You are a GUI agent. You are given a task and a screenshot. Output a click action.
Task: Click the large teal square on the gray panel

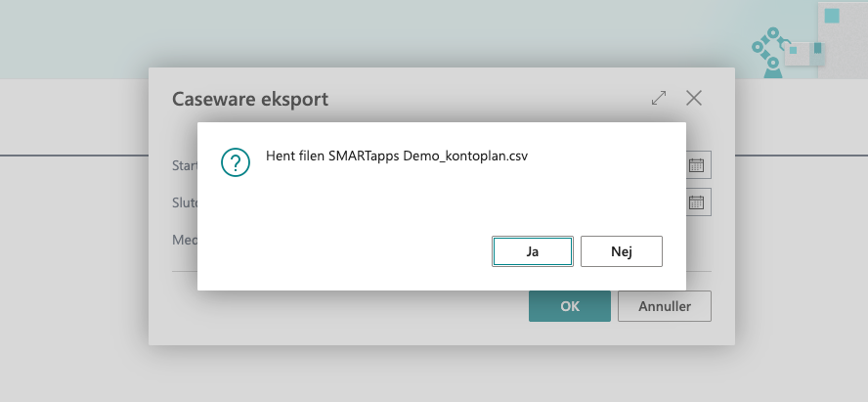click(832, 16)
